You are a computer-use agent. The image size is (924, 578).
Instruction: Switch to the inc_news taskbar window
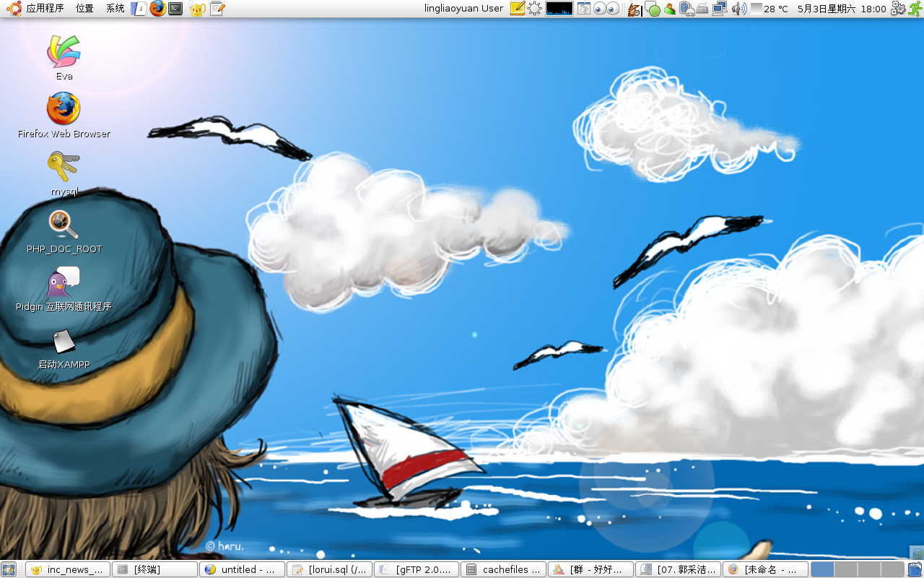(x=69, y=569)
